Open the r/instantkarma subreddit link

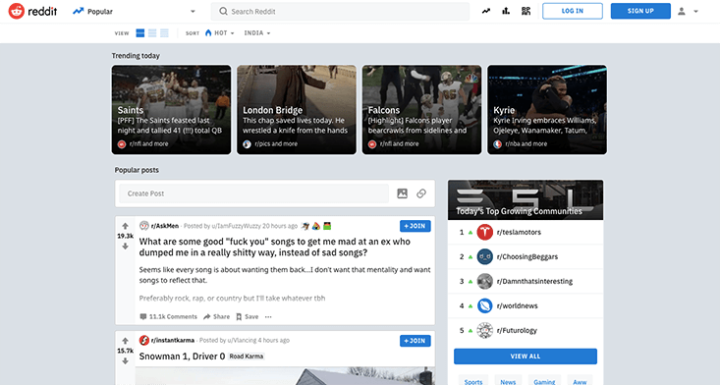[173, 340]
